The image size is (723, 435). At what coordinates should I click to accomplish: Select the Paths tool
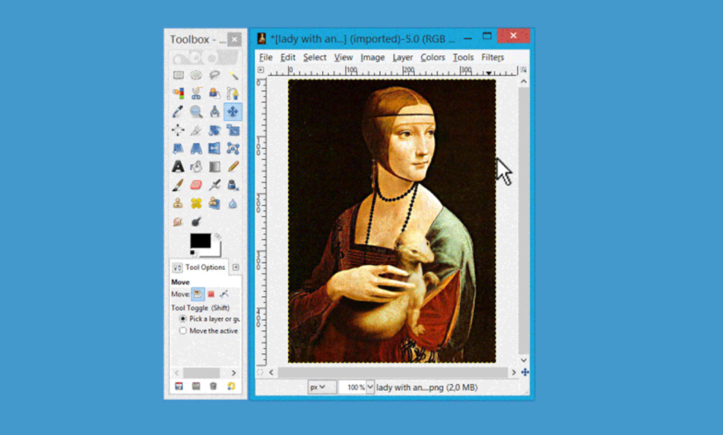coord(233,93)
